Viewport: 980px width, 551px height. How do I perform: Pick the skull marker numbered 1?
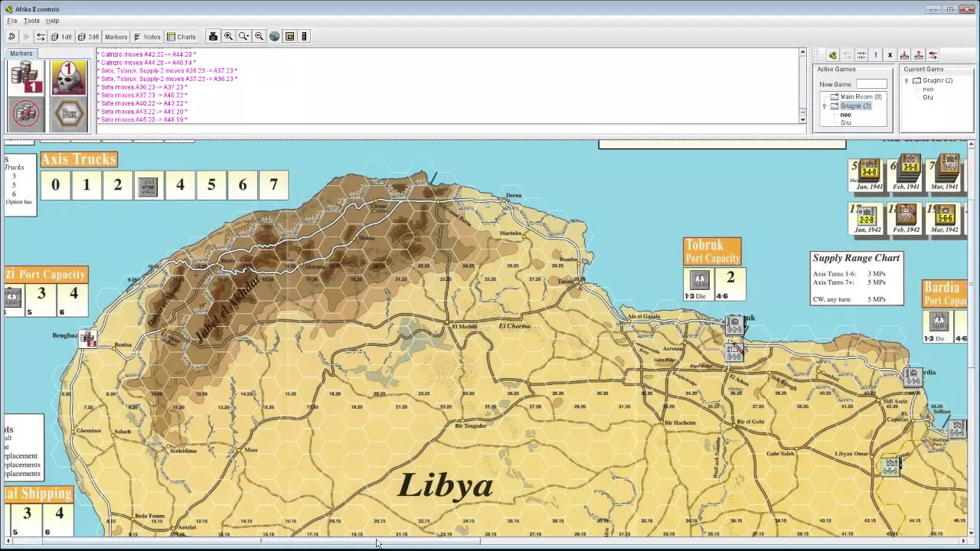click(69, 77)
